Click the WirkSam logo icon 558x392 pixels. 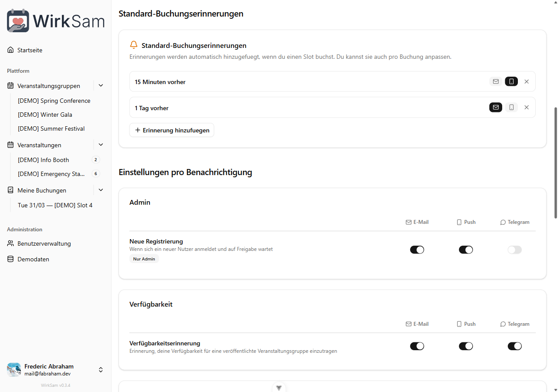[18, 21]
